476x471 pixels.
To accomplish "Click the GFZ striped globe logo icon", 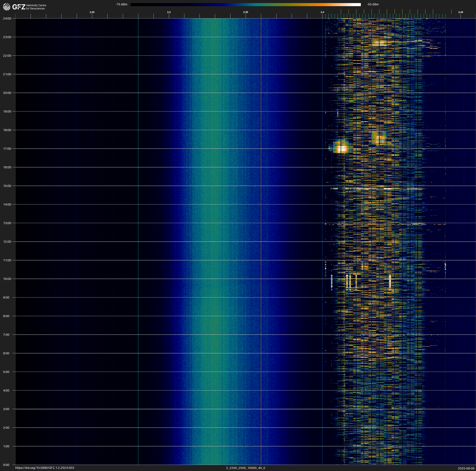I will tap(7, 7).
